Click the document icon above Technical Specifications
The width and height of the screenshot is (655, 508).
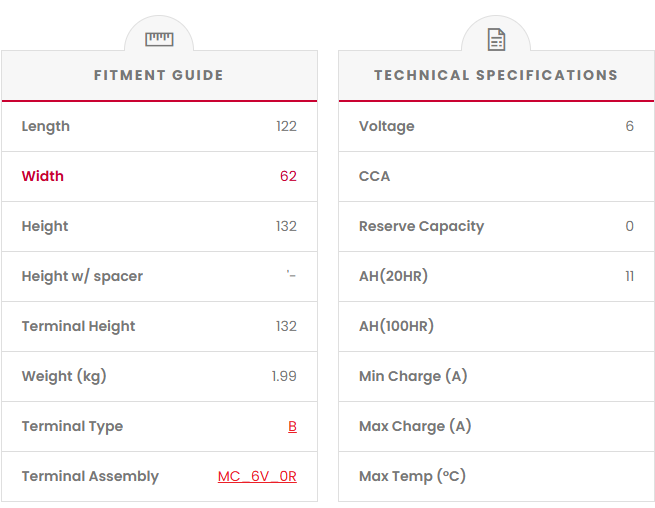coord(496,39)
